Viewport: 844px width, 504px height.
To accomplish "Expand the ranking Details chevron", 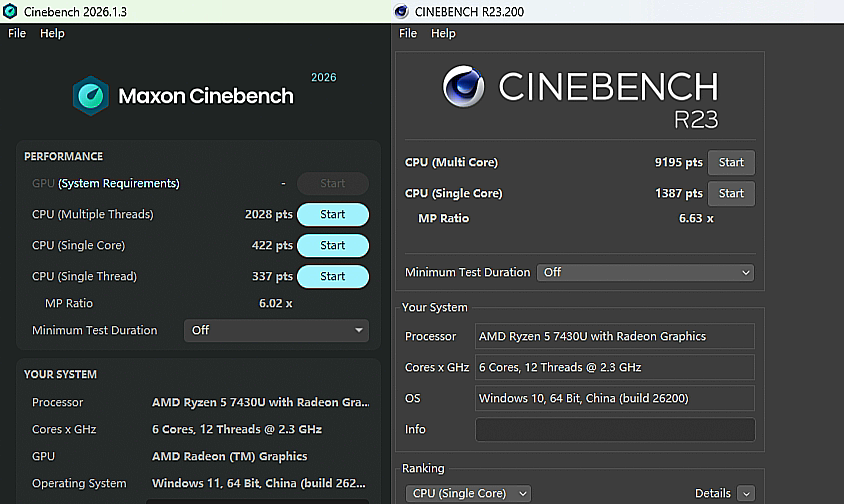I will click(x=745, y=493).
